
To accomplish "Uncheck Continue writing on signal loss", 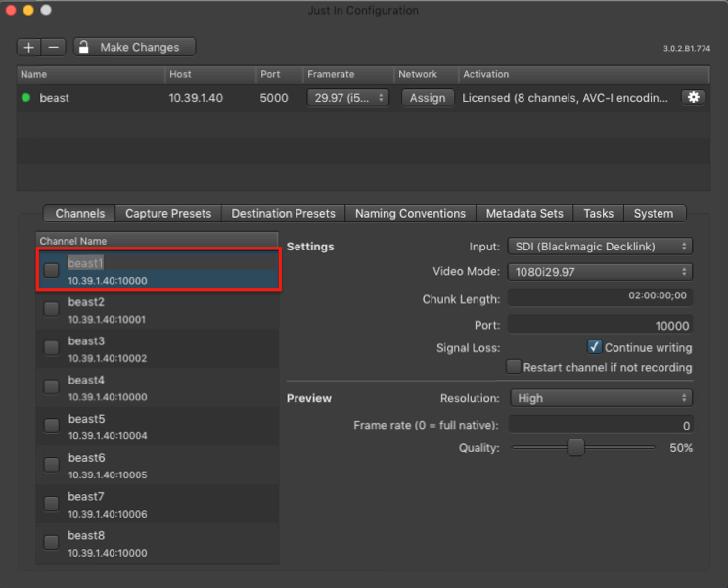I will (594, 347).
